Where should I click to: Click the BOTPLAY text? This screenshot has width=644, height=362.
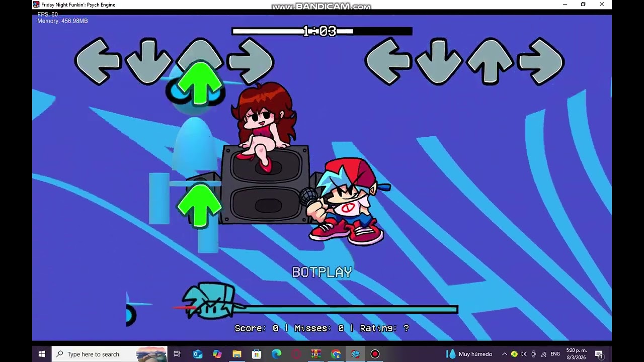coord(322,272)
